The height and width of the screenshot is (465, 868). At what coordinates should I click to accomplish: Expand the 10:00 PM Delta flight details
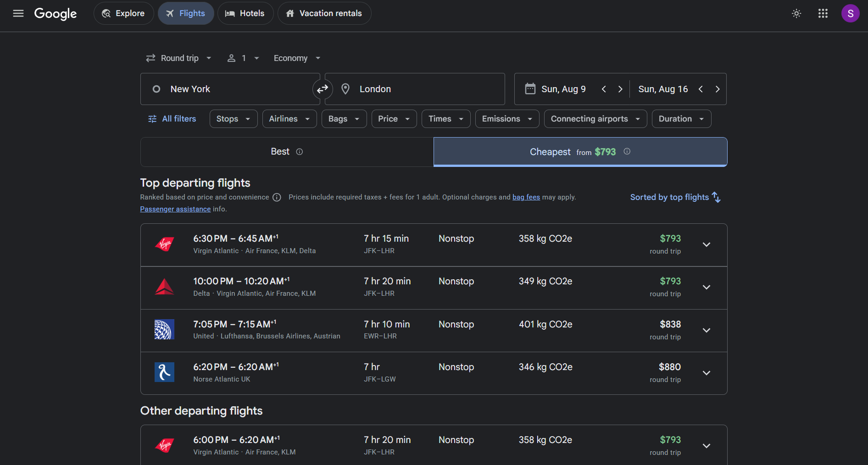click(x=707, y=287)
